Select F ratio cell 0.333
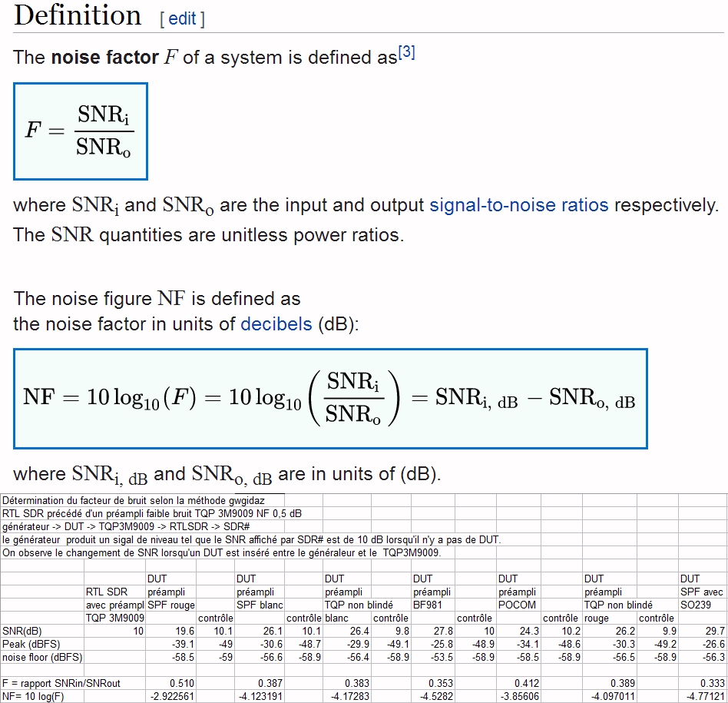This screenshot has height=703, width=728. (x=713, y=683)
